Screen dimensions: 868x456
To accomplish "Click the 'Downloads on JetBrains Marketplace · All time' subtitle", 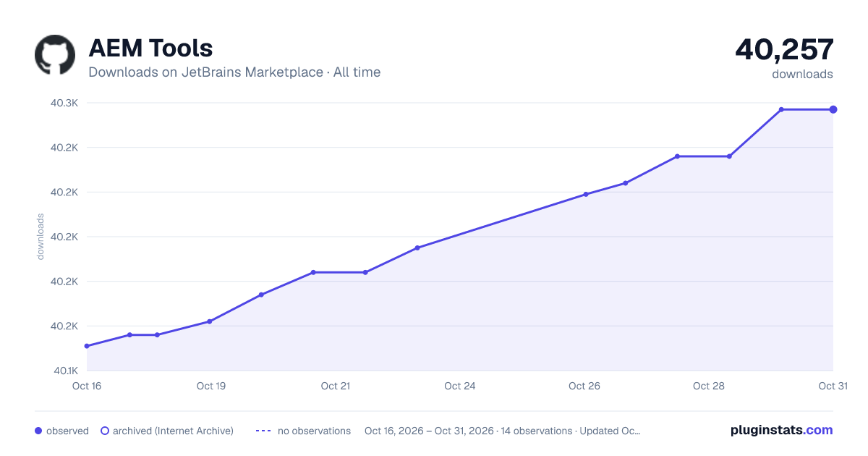I will point(234,72).
